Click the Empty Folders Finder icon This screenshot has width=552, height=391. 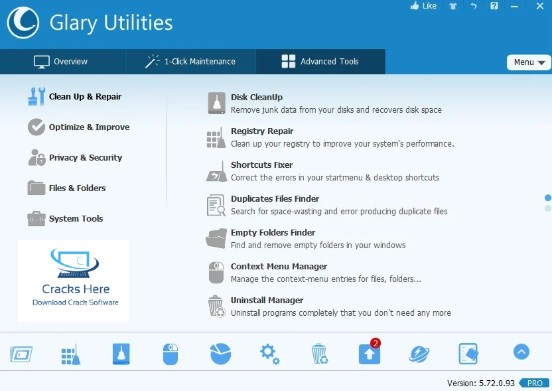[216, 239]
